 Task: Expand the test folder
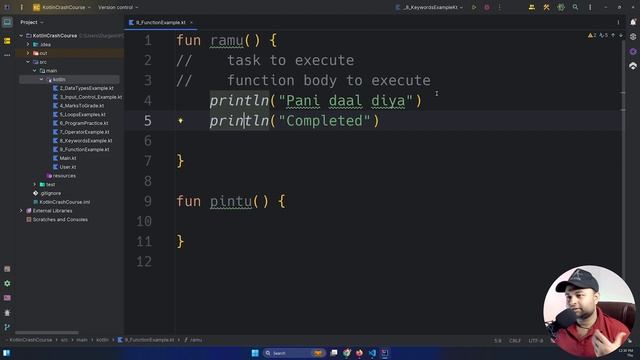[35, 184]
